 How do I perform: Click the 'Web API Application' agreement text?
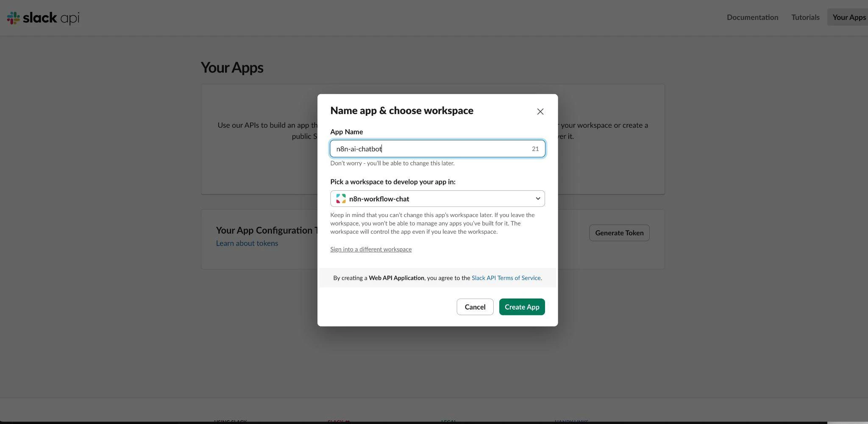396,278
